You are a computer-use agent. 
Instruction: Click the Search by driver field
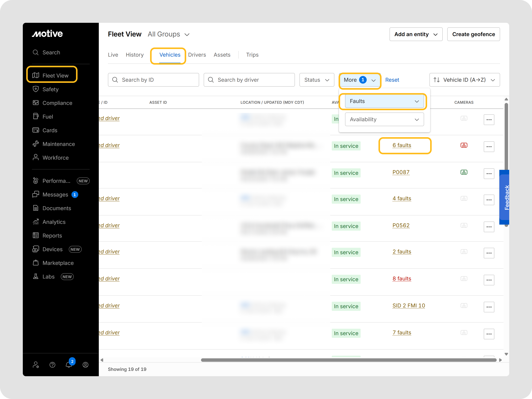point(249,80)
